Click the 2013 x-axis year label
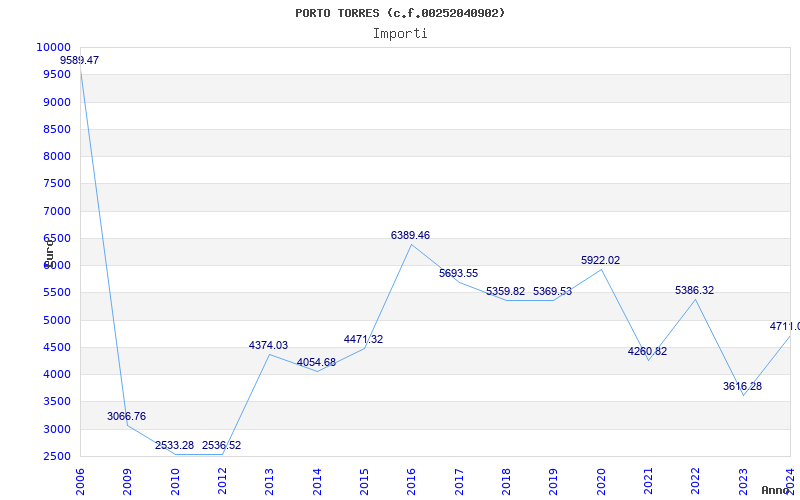The image size is (800, 500). point(269,482)
